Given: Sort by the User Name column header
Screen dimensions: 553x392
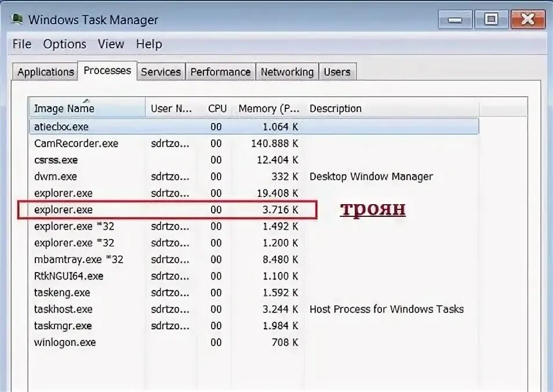Looking at the screenshot, I should point(172,108).
